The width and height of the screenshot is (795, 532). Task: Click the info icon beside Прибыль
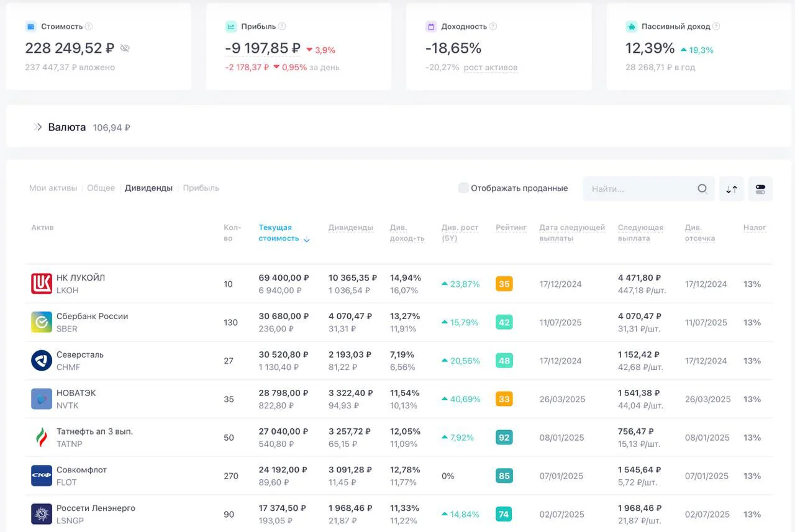(282, 27)
